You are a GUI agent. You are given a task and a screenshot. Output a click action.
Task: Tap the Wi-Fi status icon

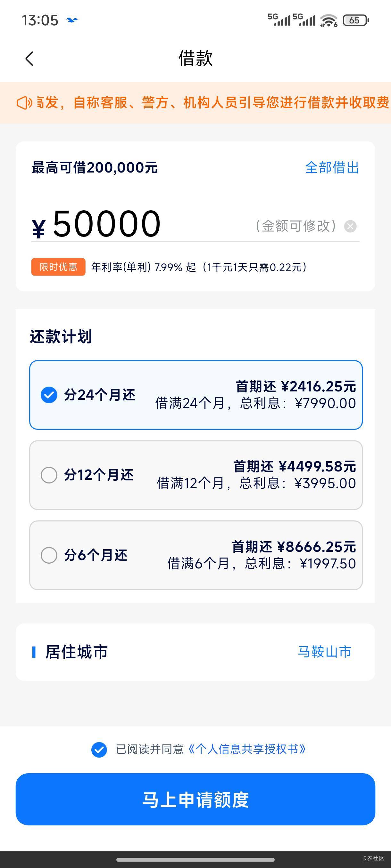329,20
